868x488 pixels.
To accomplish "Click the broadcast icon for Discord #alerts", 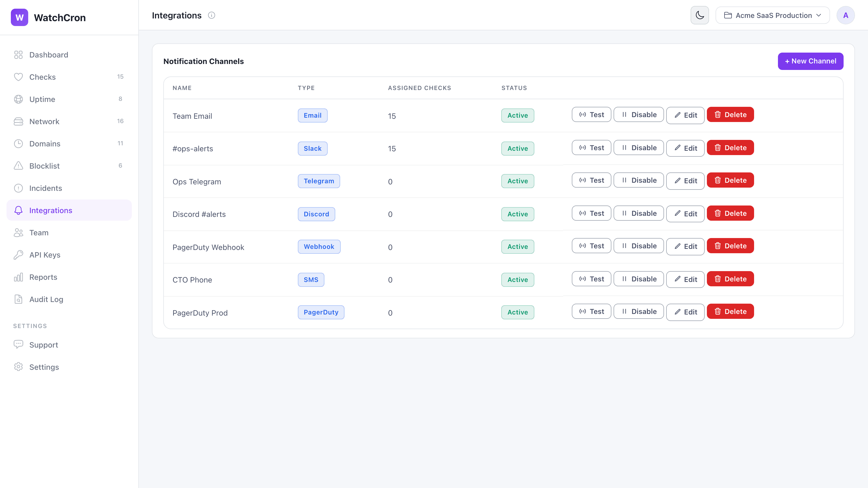I will tap(583, 213).
